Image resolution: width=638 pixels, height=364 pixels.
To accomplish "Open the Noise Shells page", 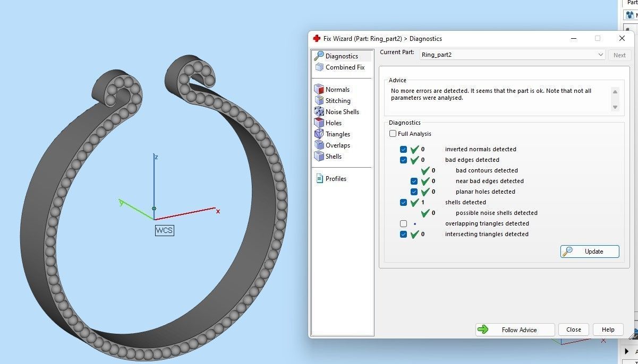I will [337, 112].
